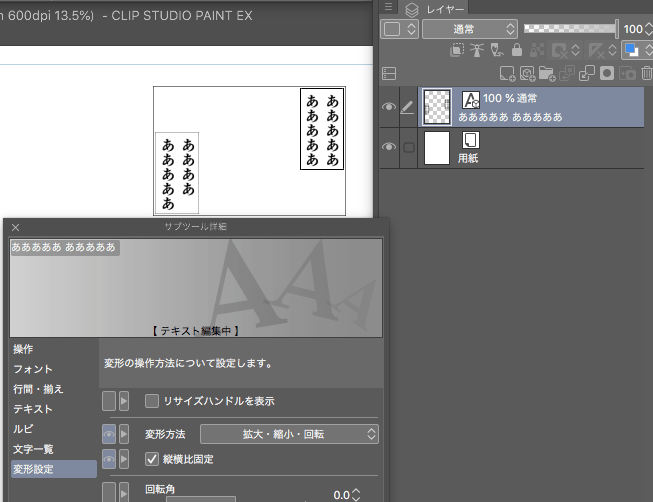The width and height of the screenshot is (653, 502).
Task: Select the 行間・揃え settings category
Action: tap(38, 389)
